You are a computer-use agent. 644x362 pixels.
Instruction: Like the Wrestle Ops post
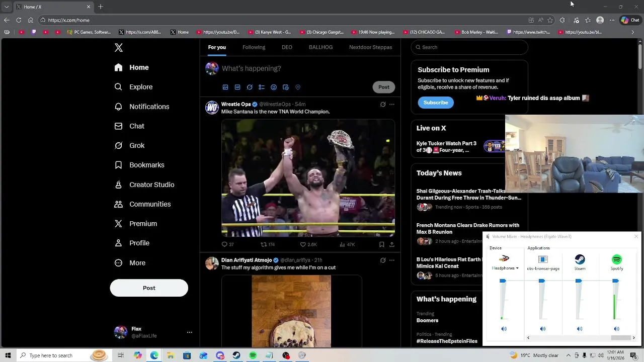(308, 244)
